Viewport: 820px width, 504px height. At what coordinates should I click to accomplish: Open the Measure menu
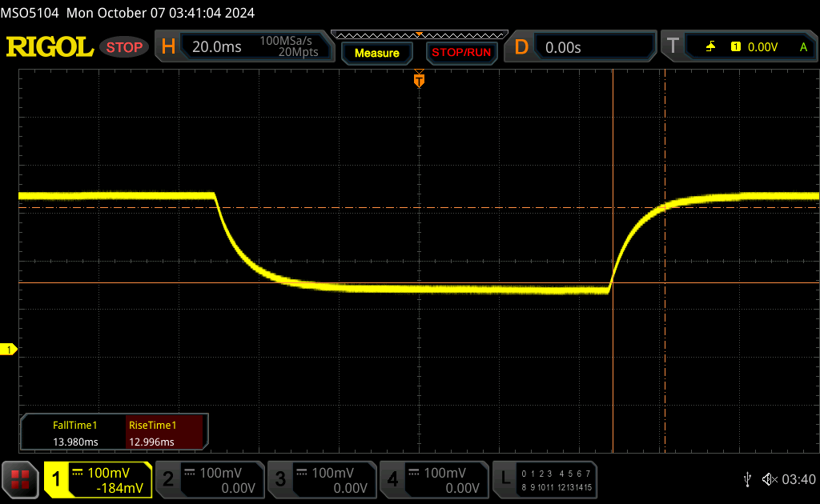pos(376,53)
